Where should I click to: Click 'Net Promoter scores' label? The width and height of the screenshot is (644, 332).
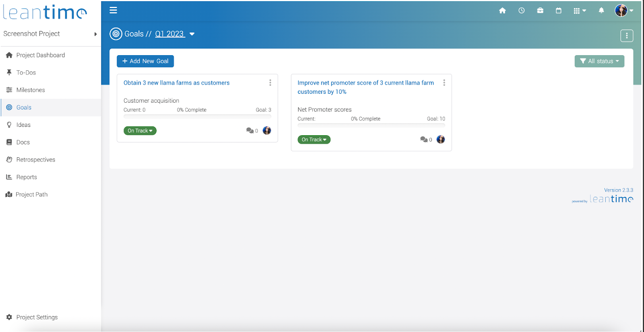pyautogui.click(x=324, y=109)
